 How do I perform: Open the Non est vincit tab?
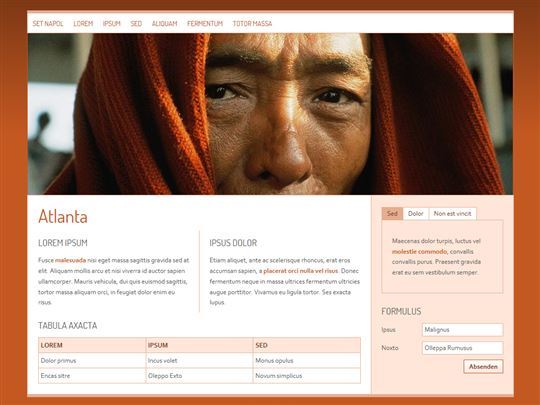pos(453,214)
